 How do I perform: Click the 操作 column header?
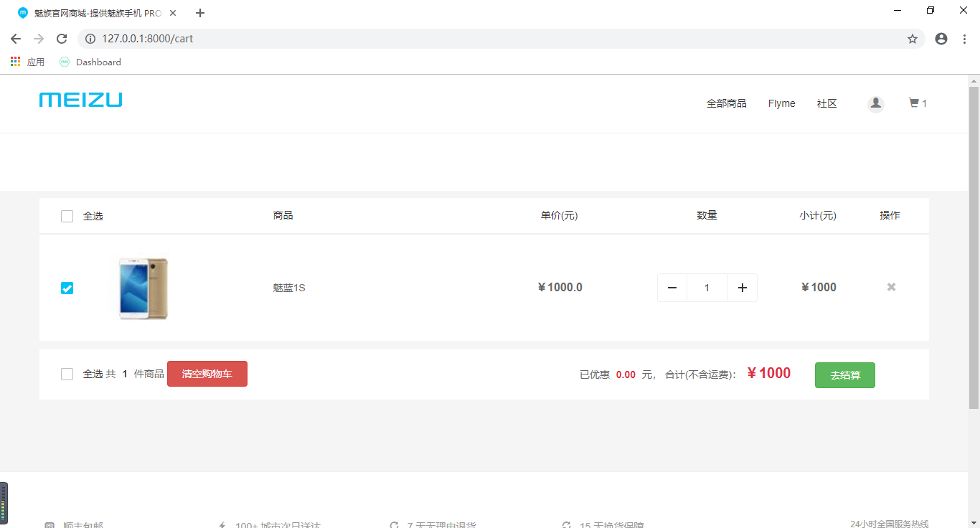click(890, 215)
